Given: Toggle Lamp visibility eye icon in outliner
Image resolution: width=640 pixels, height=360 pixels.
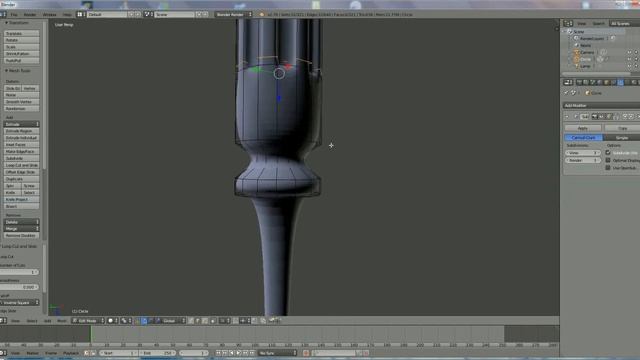Looking at the screenshot, I should pos(629,66).
